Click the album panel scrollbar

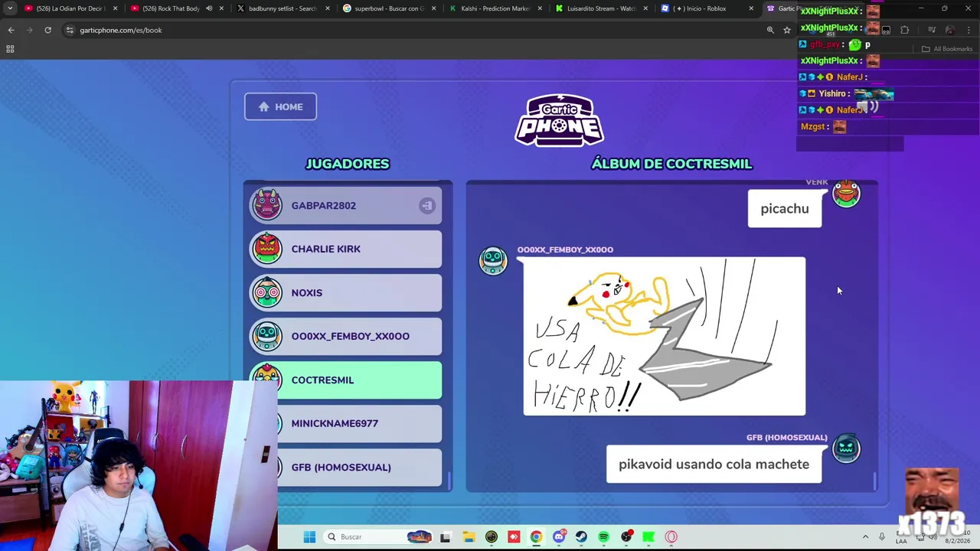tap(874, 481)
